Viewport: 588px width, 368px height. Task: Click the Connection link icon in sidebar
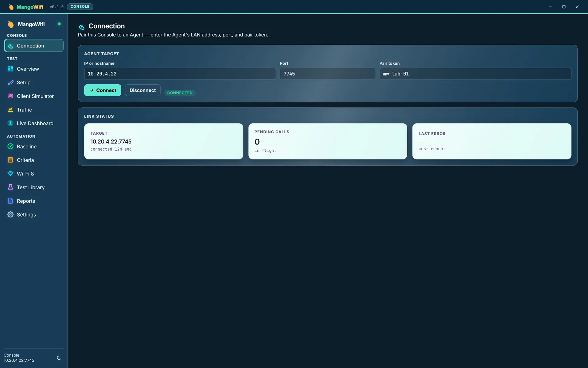click(x=10, y=46)
